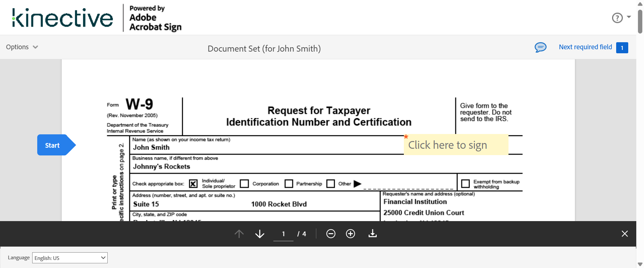Edit the current page number field
The width and height of the screenshot is (644, 268).
pos(283,234)
